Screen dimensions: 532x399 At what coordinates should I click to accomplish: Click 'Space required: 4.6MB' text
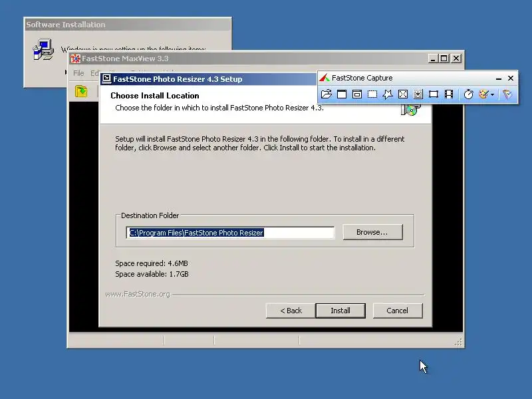[152, 263]
